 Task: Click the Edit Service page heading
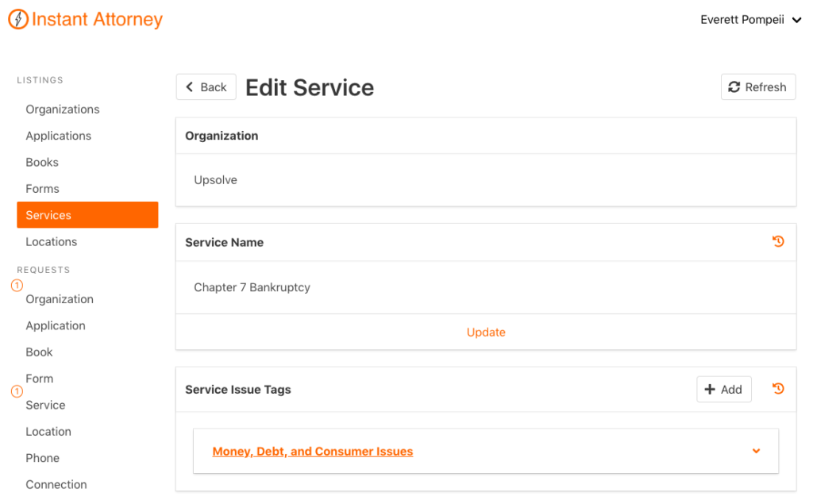[310, 87]
